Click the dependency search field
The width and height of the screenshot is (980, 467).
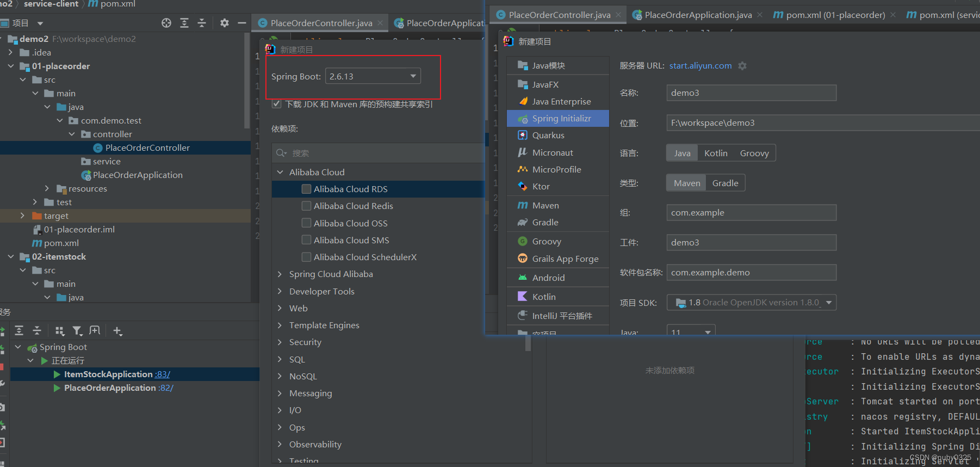pos(378,153)
